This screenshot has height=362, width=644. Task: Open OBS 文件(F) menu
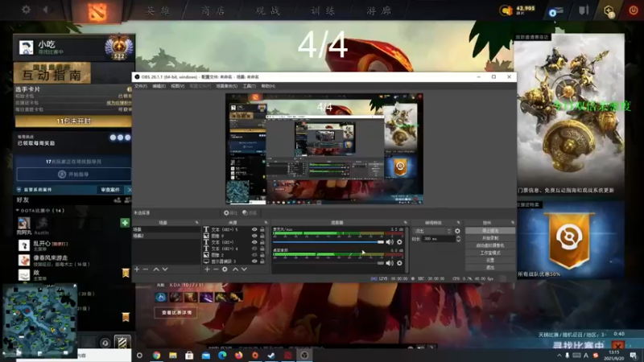pos(140,86)
